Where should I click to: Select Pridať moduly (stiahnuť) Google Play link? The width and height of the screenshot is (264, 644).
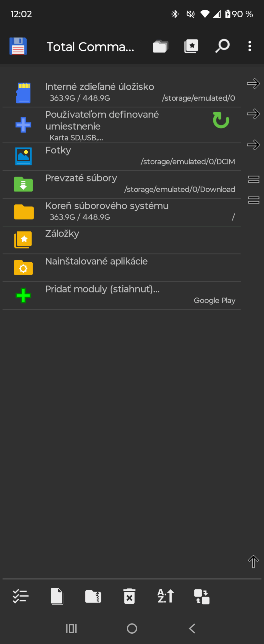coord(122,296)
